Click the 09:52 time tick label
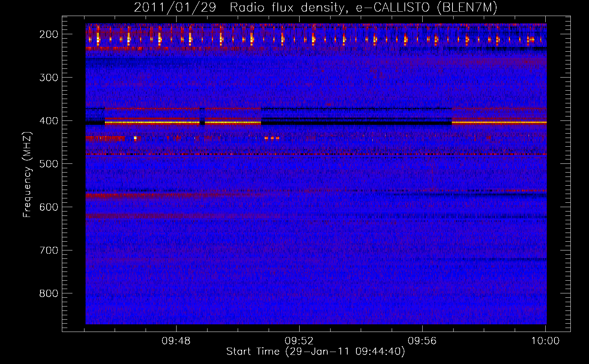Viewport: 589px width, 364px height. (x=299, y=341)
